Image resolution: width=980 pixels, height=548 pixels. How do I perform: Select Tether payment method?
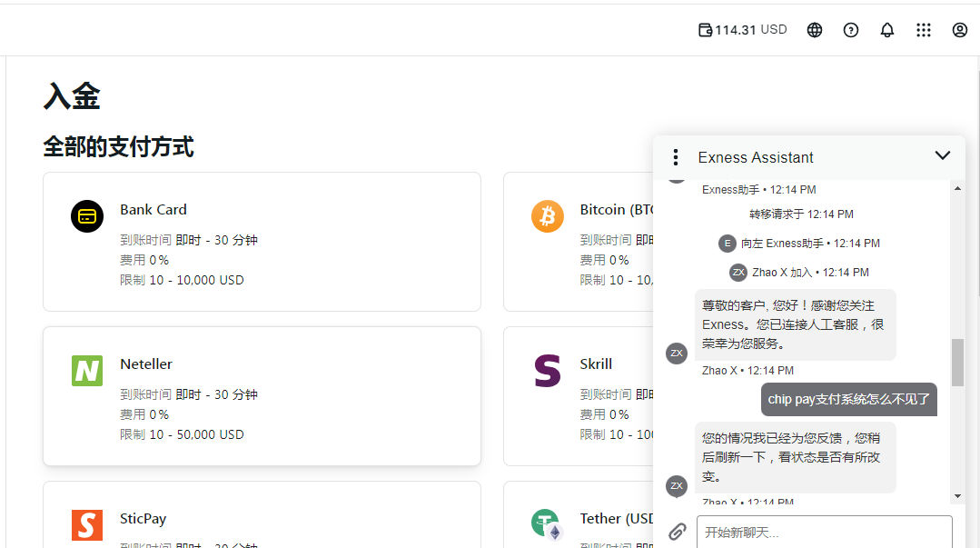point(579,515)
